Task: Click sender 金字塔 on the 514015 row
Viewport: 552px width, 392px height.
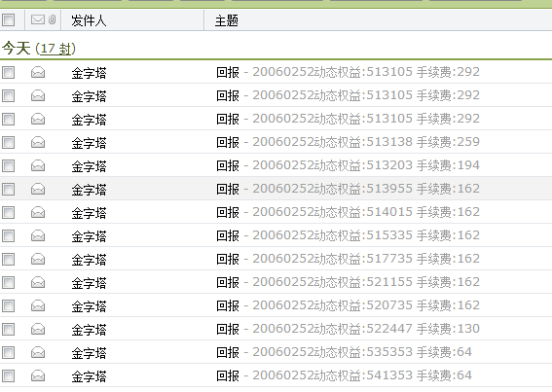Action: [89, 213]
